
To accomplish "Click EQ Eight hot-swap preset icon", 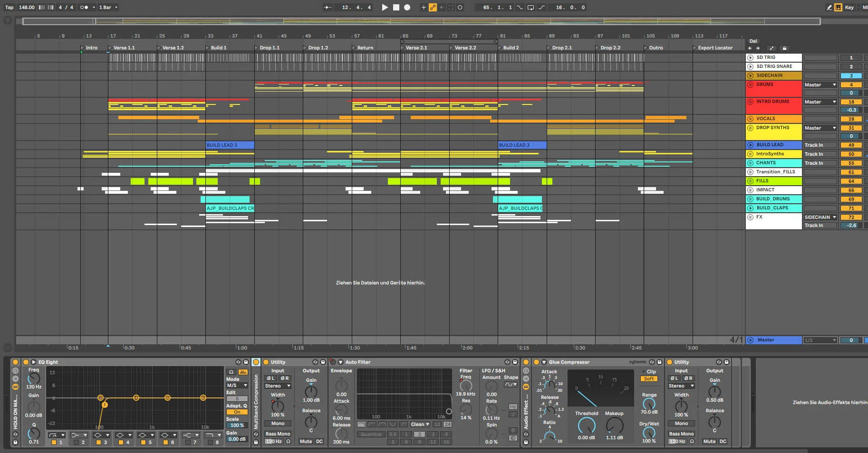I will point(238,362).
